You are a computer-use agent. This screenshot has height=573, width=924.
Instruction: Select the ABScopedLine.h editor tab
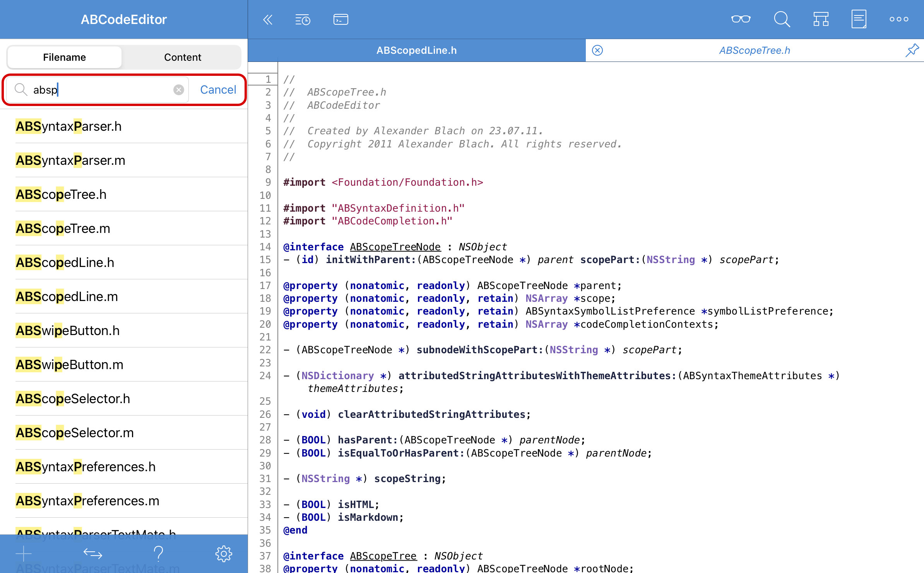417,50
